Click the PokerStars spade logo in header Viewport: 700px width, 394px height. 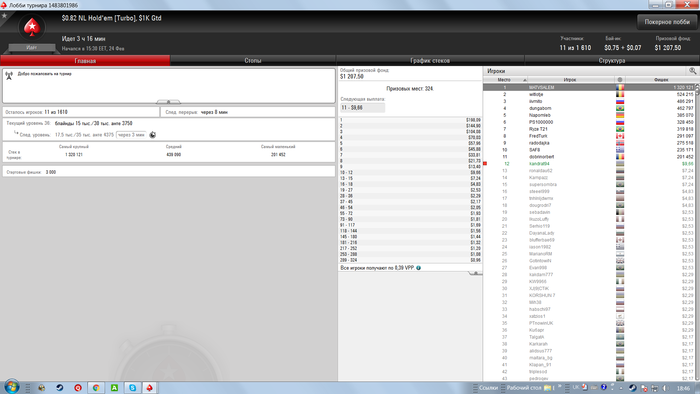[x=32, y=28]
